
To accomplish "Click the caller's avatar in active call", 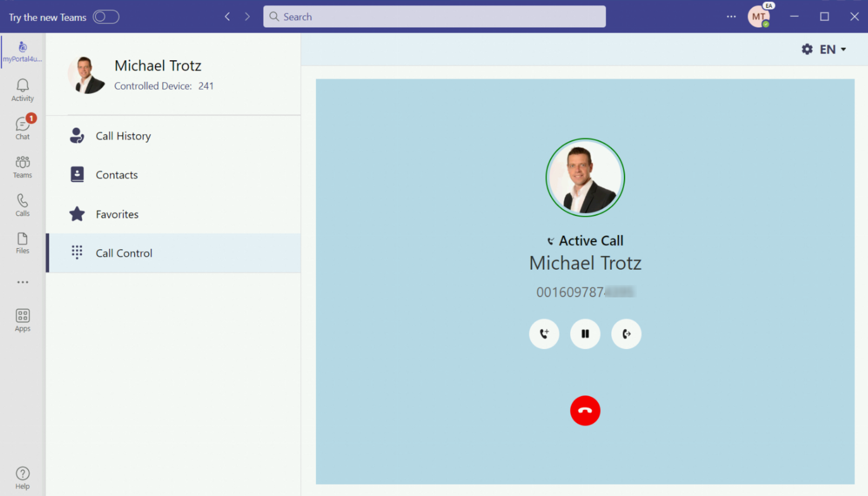I will 585,178.
